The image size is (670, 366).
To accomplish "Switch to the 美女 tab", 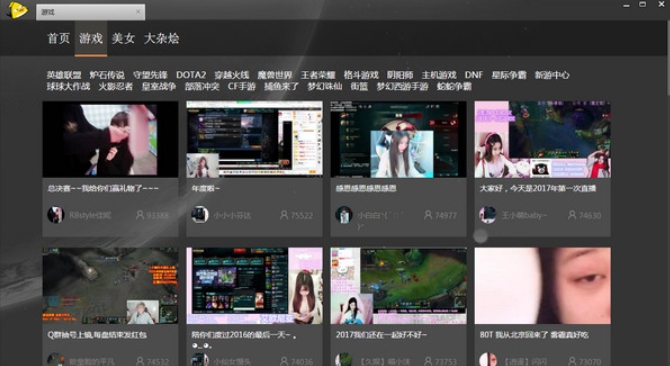I will click(x=123, y=38).
